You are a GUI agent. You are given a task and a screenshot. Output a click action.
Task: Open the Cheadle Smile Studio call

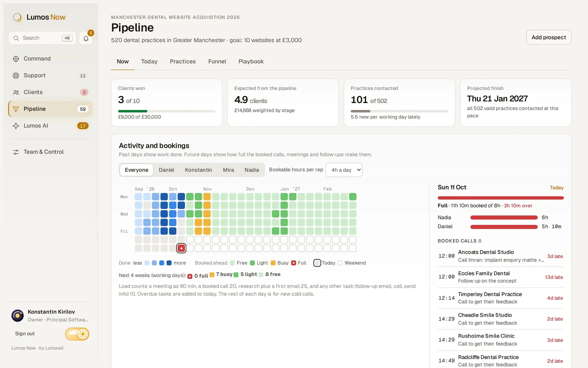(501, 319)
